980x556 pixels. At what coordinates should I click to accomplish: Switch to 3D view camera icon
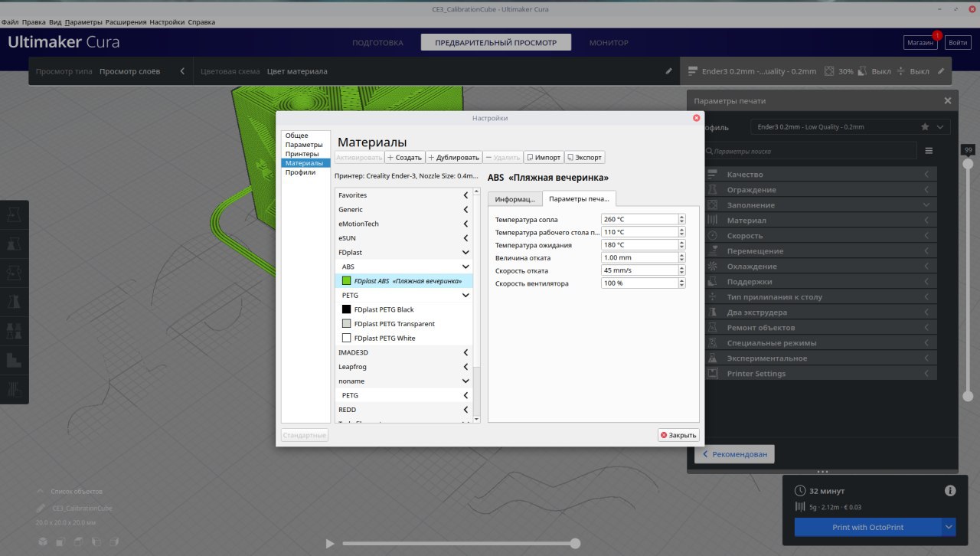43,542
